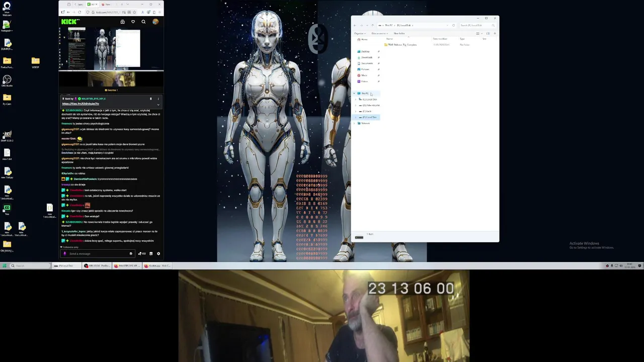Sort files by Date modified column
Image resolution: width=644 pixels, height=362 pixels.
[x=440, y=39]
